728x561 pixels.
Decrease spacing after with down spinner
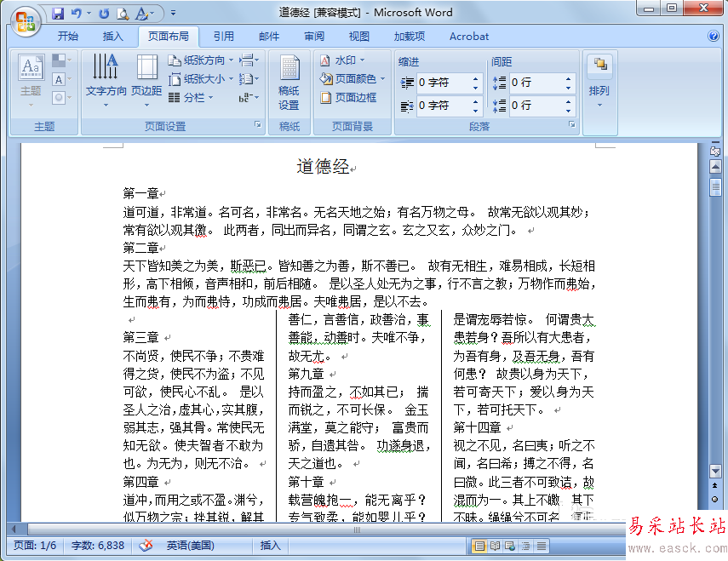[568, 111]
